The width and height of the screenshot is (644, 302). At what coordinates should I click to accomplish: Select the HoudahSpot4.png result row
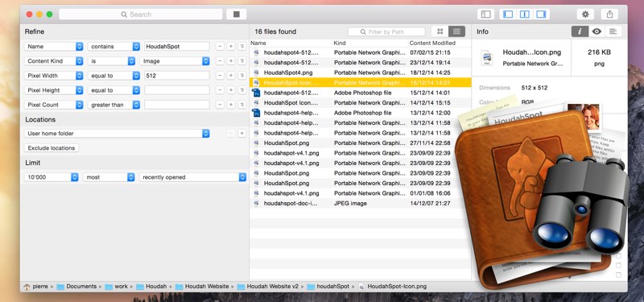(x=360, y=72)
